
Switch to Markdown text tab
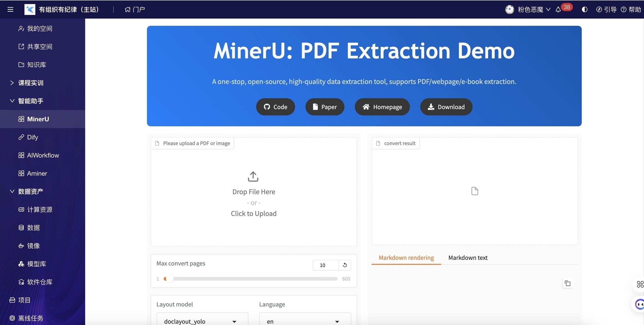(x=468, y=258)
